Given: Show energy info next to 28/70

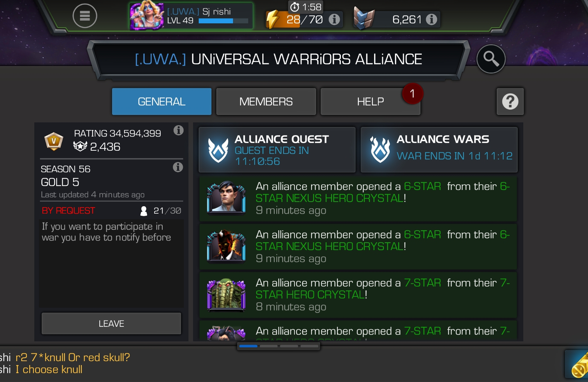Looking at the screenshot, I should (x=334, y=19).
